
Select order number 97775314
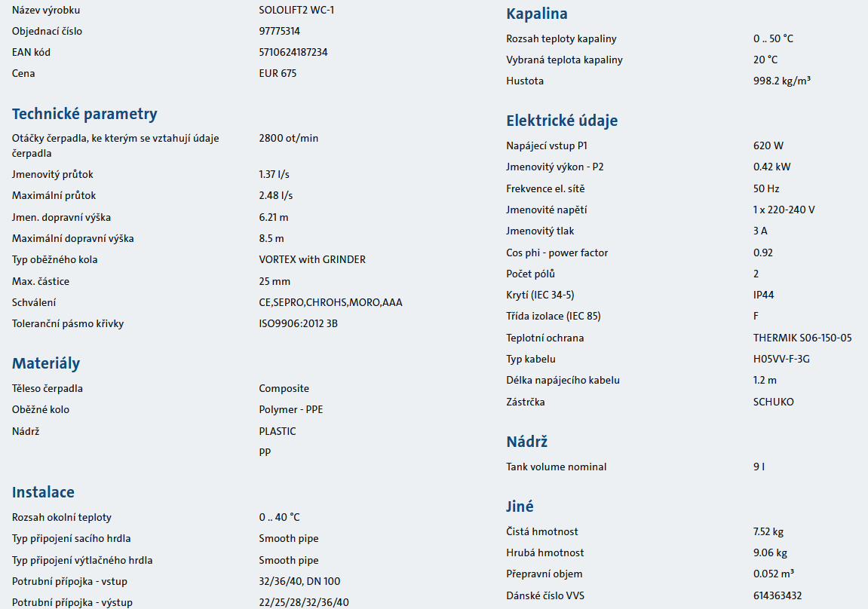[280, 31]
